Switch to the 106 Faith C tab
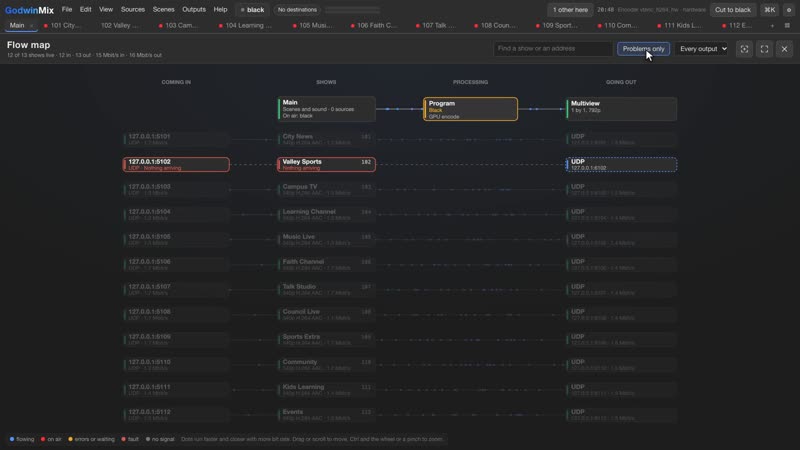Image resolution: width=800 pixels, height=450 pixels. point(374,26)
